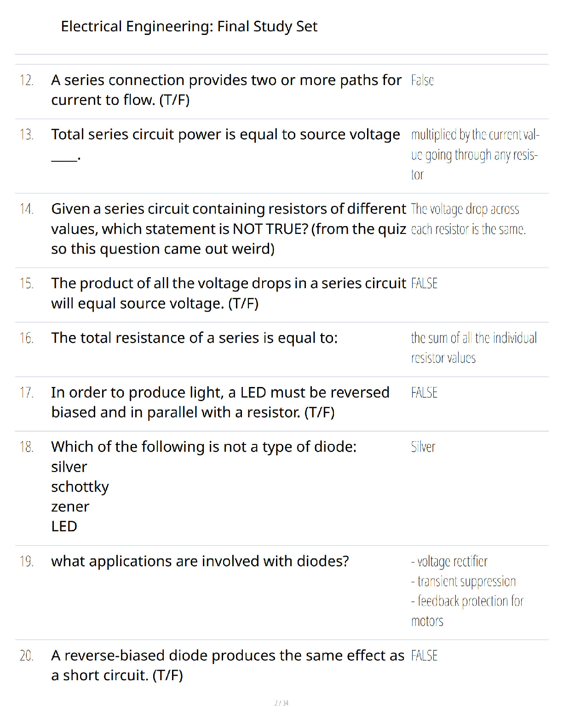Click the title 'Electrical Engineering: Final Study Set'
Viewport: 563px width, 728px height.
[189, 27]
